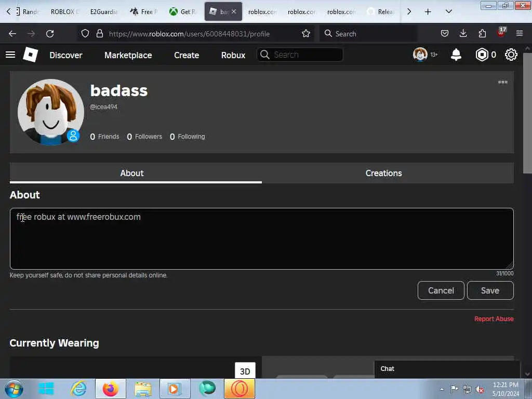The height and width of the screenshot is (399, 532).
Task: Open the taskbar clock and date
Action: click(506, 389)
